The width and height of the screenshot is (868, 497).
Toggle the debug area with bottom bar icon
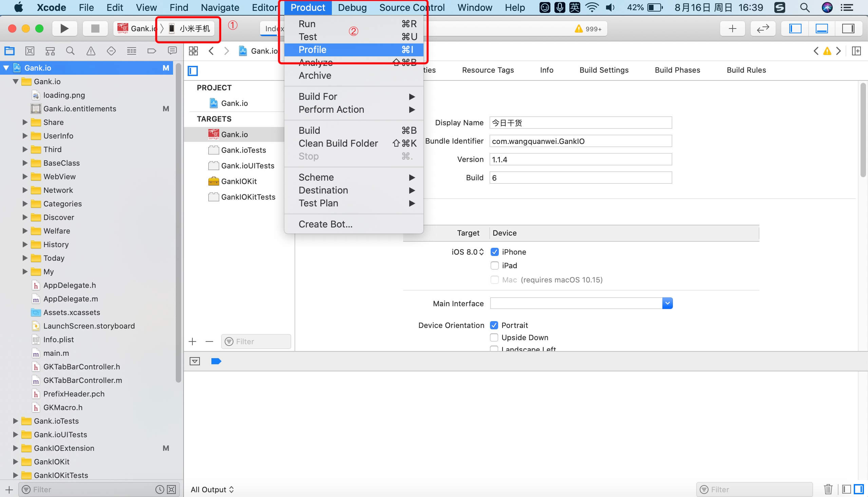tap(822, 28)
